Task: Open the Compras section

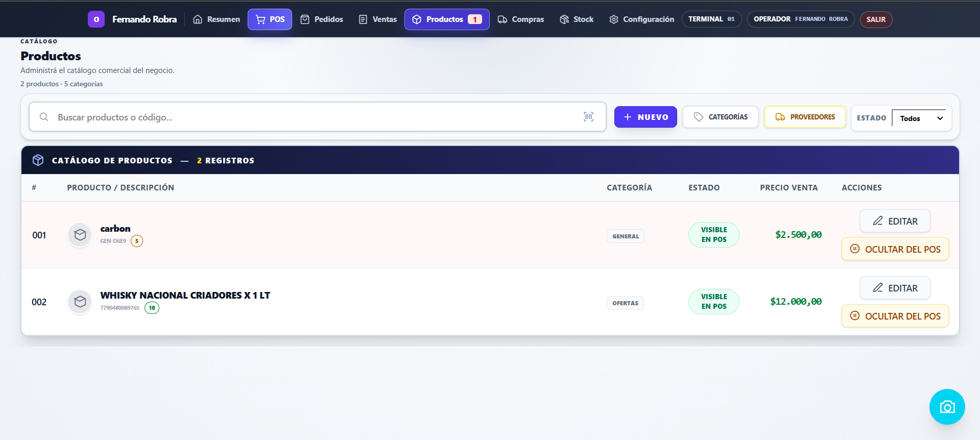Action: [521, 19]
